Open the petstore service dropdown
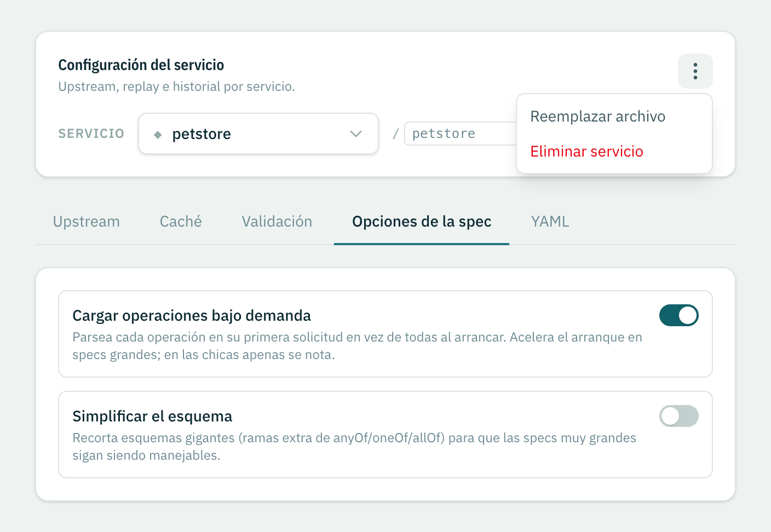Viewport: 771px width, 532px height. click(x=258, y=134)
